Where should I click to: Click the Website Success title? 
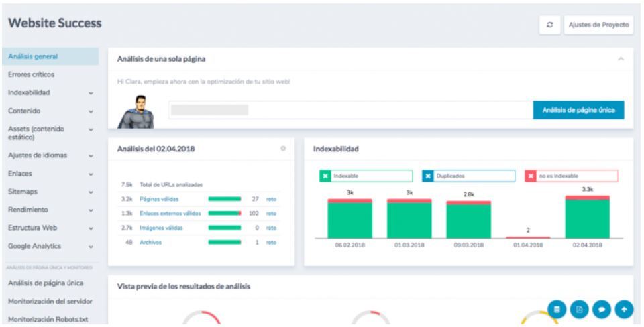click(54, 23)
